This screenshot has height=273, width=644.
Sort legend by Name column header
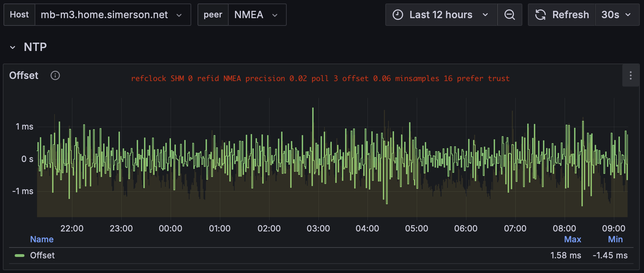click(42, 239)
